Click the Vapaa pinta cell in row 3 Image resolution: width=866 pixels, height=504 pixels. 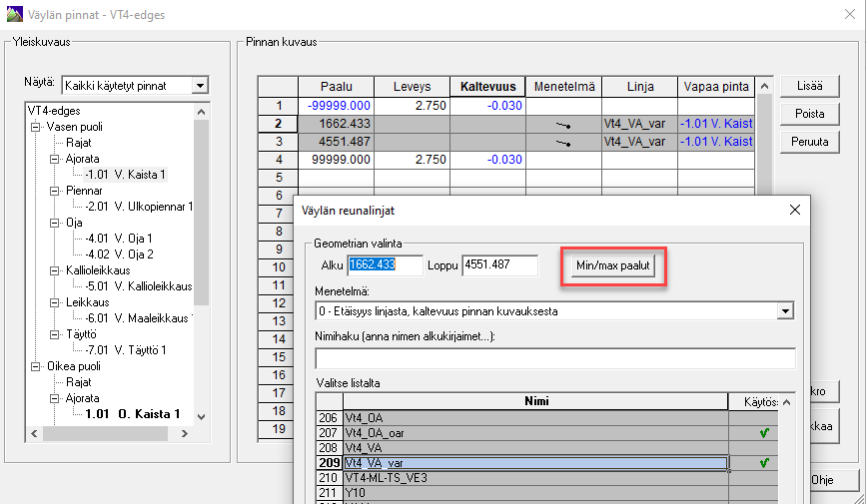coord(716,142)
